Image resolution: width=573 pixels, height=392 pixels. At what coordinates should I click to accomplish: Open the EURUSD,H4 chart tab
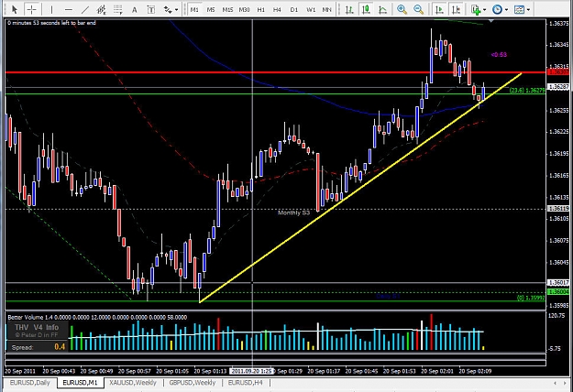pyautogui.click(x=245, y=383)
